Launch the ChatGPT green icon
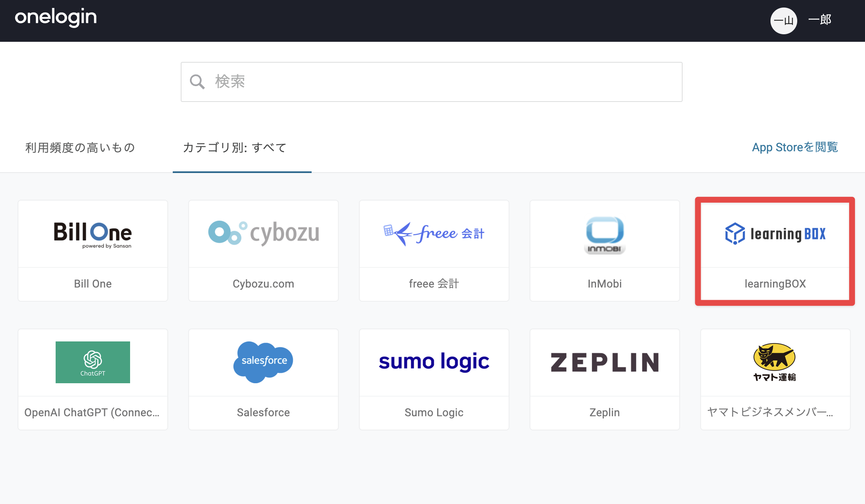The height and width of the screenshot is (504, 865). [x=93, y=362]
